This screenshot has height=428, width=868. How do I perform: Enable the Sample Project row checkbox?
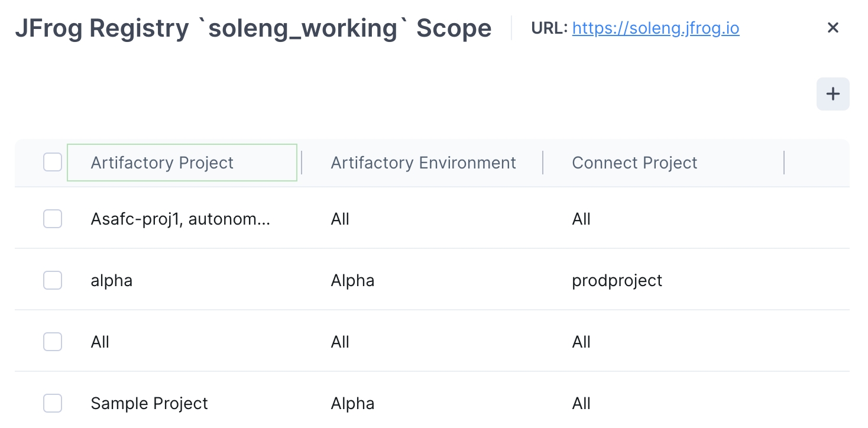pos(53,403)
